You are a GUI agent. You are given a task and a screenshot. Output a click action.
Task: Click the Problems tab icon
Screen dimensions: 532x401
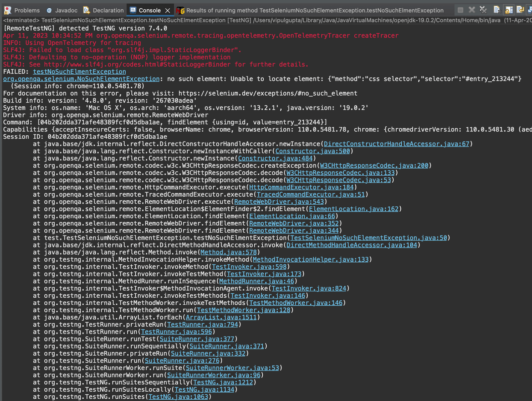(x=7, y=10)
